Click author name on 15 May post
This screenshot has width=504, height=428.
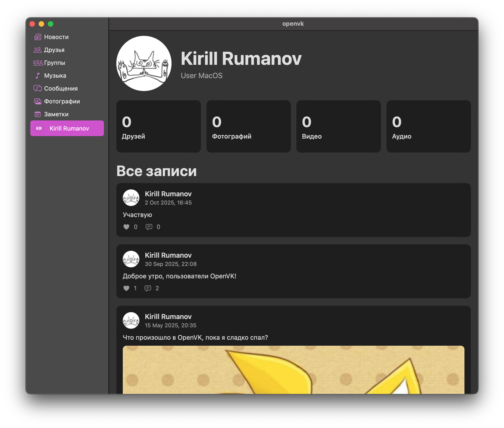click(x=168, y=316)
